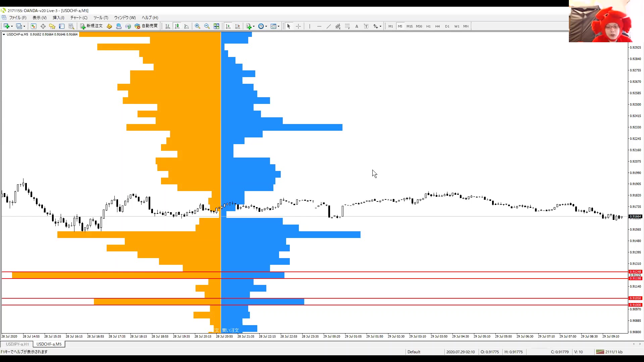Open the indicators list dropdown
Image resolution: width=644 pixels, height=362 pixels.
click(x=250, y=26)
